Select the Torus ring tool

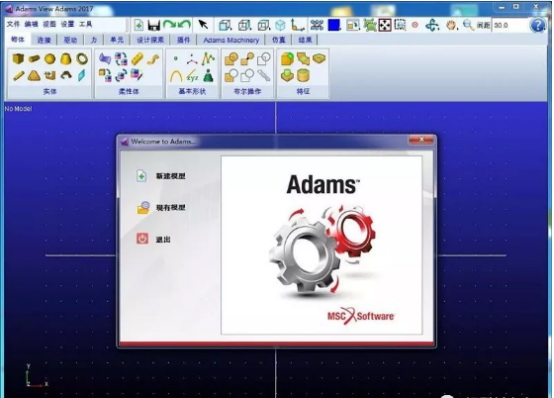[x=82, y=59]
